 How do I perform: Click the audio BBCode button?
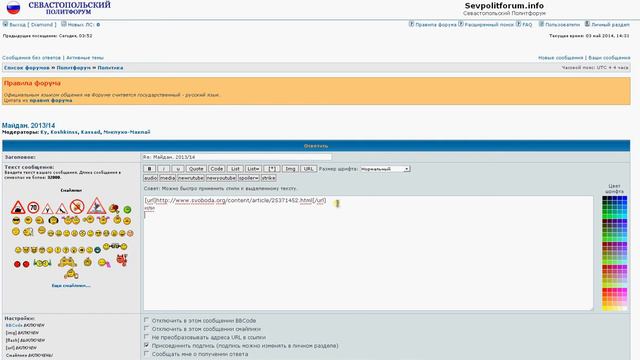[x=151, y=178]
